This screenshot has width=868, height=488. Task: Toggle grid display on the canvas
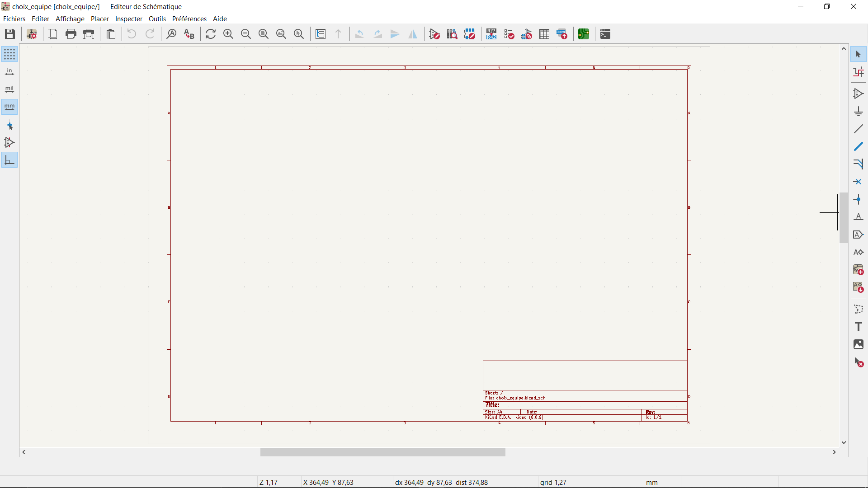[x=9, y=54]
